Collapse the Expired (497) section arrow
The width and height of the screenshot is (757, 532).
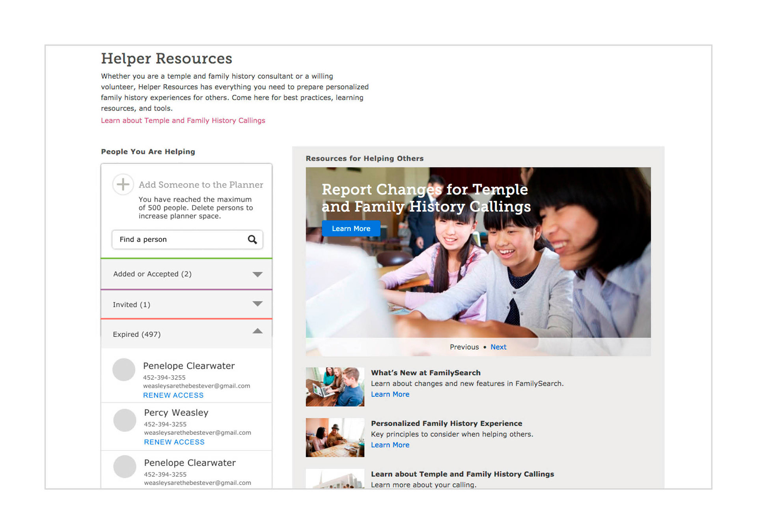(x=257, y=331)
